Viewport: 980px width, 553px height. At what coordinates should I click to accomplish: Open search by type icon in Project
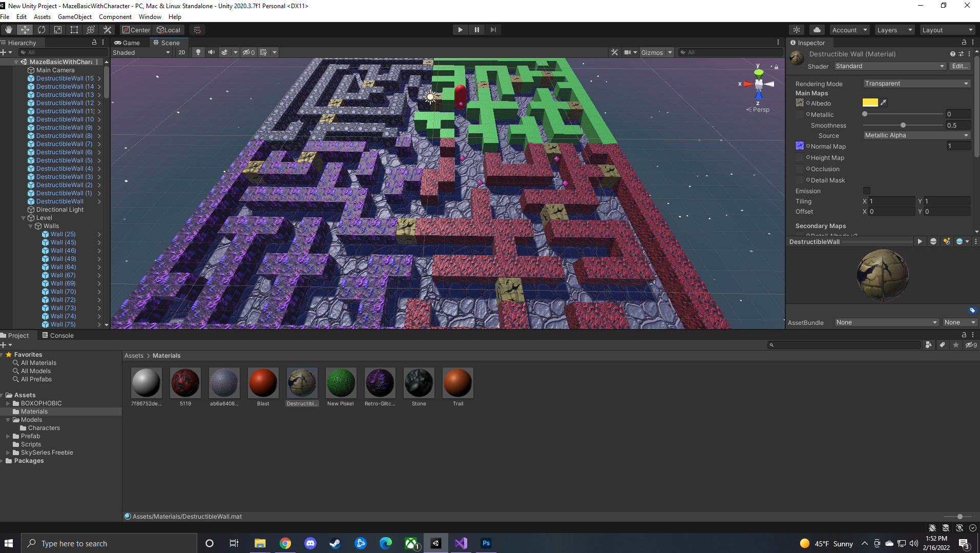pos(929,345)
